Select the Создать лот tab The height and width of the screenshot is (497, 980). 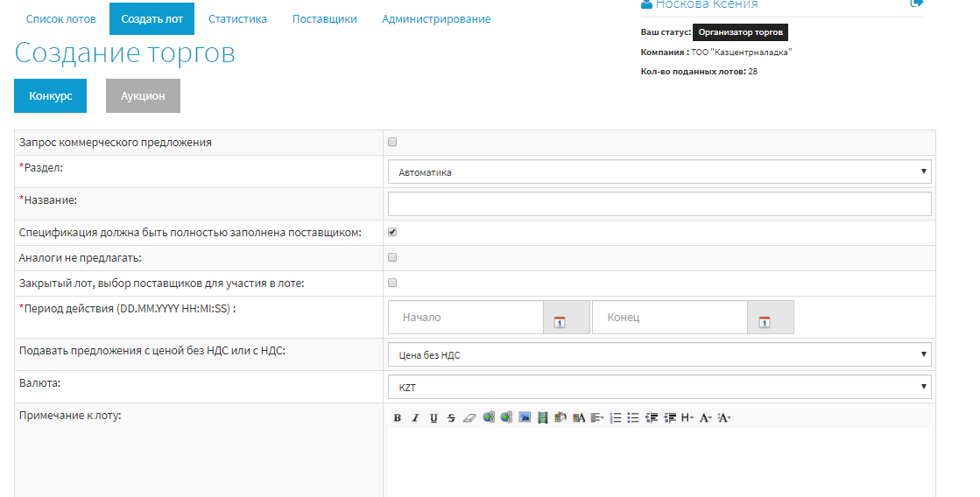pyautogui.click(x=152, y=18)
